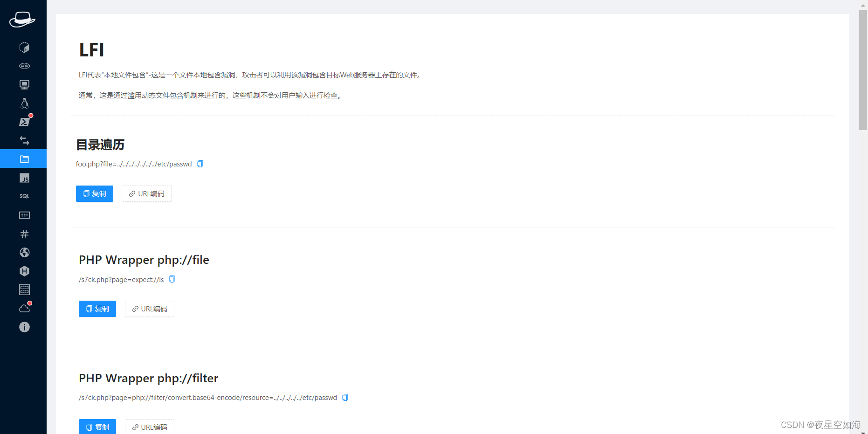Click the PHP Wrapper php://filter heading
The image size is (868, 434).
tap(149, 378)
